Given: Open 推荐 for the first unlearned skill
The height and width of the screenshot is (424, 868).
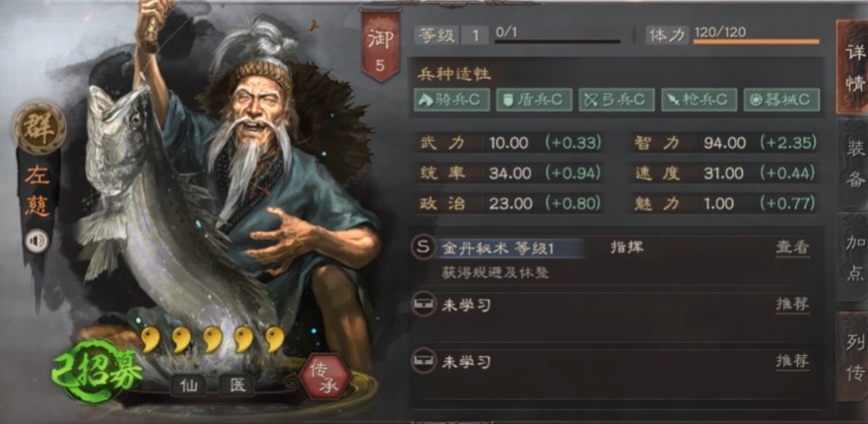Looking at the screenshot, I should tap(792, 305).
